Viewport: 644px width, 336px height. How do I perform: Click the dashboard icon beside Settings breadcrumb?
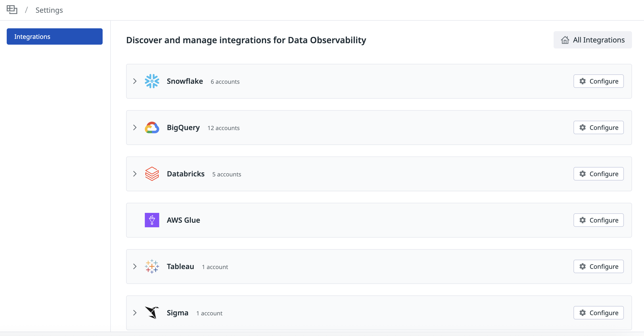[x=12, y=10]
